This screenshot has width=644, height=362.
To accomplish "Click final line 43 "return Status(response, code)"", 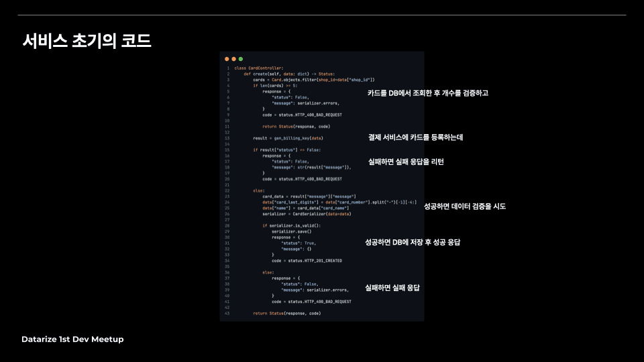I will click(286, 313).
